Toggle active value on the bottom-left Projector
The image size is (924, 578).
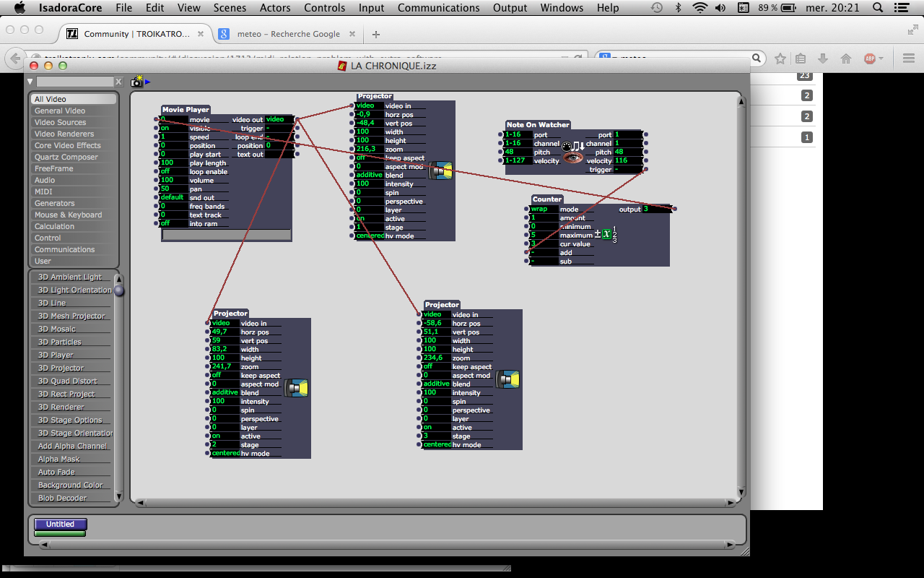(225, 436)
